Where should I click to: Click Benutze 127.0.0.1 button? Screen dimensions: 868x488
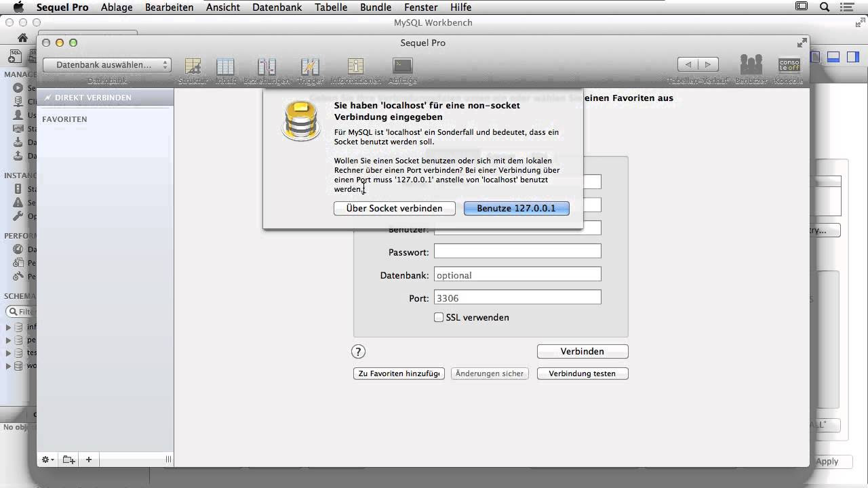(x=516, y=208)
